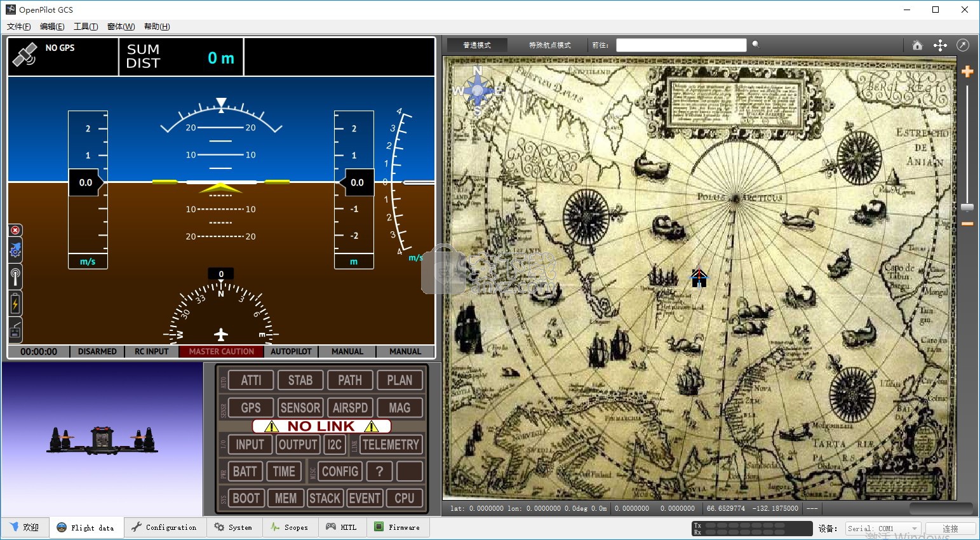This screenshot has width=980, height=540.
Task: Click the circled arrow icon on the map toolbar
Action: [x=963, y=45]
